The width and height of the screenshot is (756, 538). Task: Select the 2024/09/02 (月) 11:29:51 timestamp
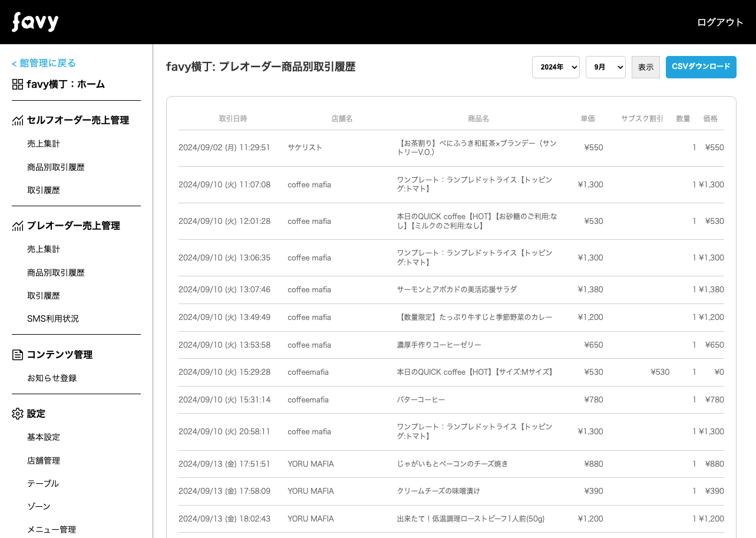(225, 147)
